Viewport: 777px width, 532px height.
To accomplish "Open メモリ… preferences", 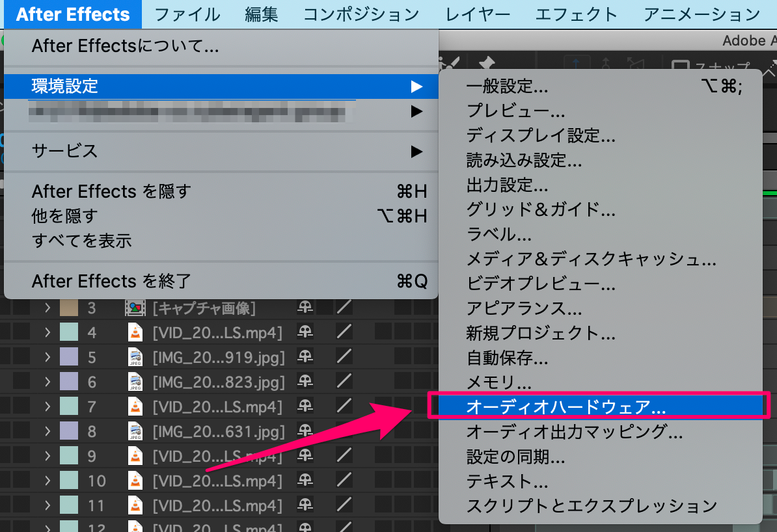I will 601,382.
